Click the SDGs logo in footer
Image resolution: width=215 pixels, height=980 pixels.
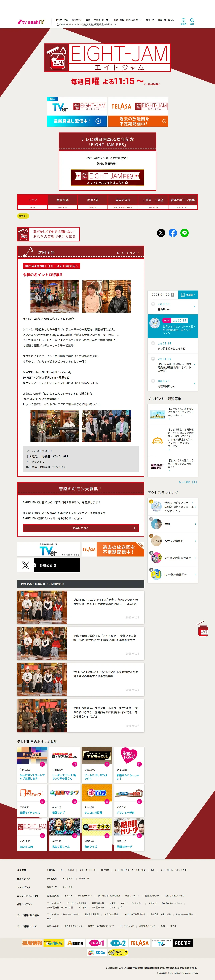96,953
